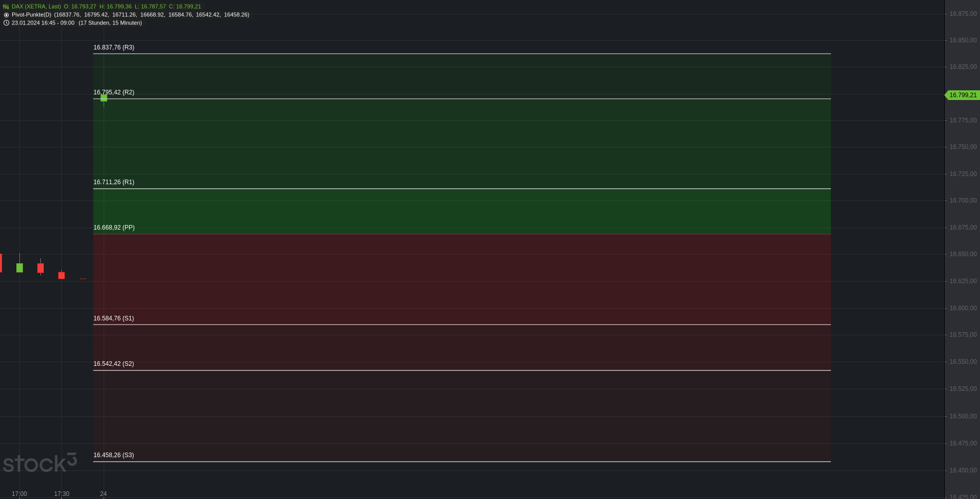Select the S1 pivot label 16.584,76
980x499 pixels.
114,318
